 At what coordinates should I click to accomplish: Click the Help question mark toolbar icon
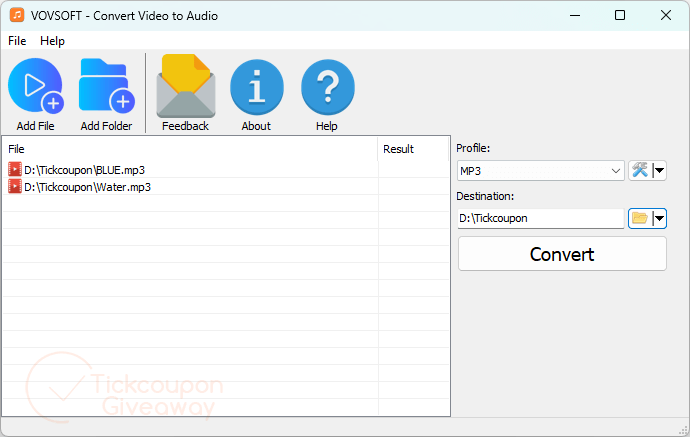click(327, 88)
